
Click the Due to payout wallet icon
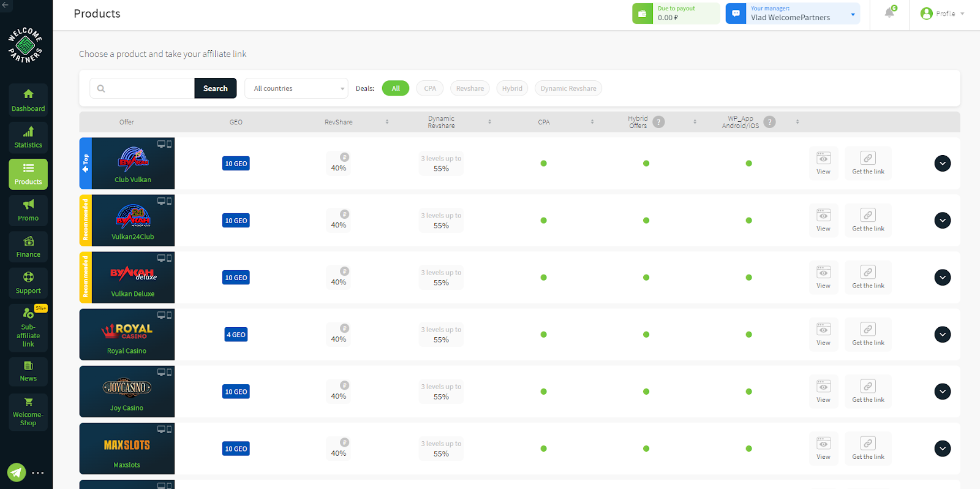642,13
